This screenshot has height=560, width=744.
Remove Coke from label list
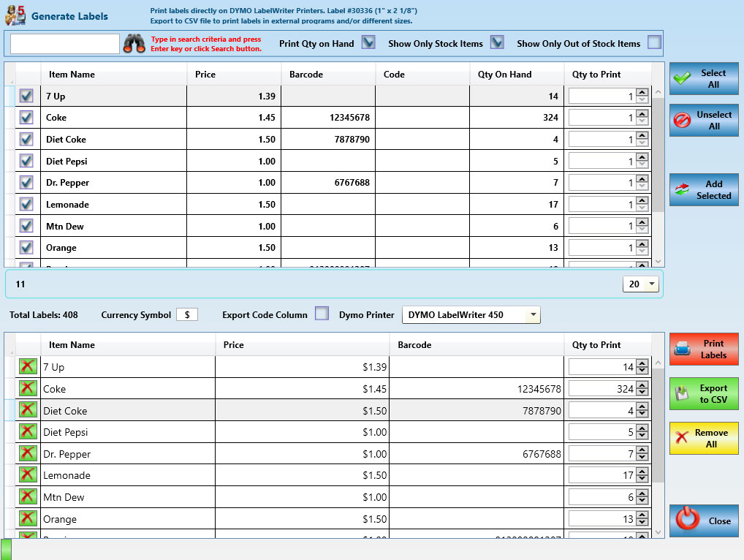[x=28, y=389]
